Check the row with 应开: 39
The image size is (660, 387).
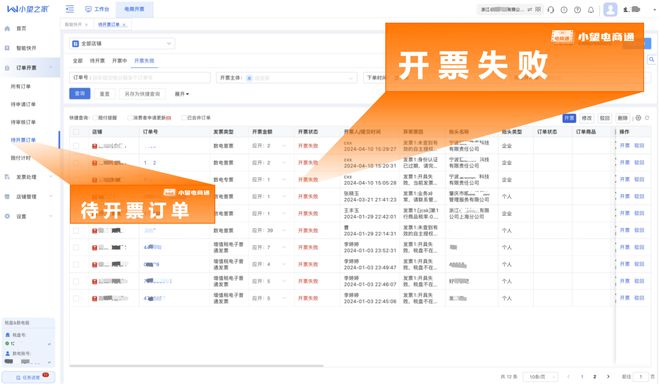click(76, 230)
